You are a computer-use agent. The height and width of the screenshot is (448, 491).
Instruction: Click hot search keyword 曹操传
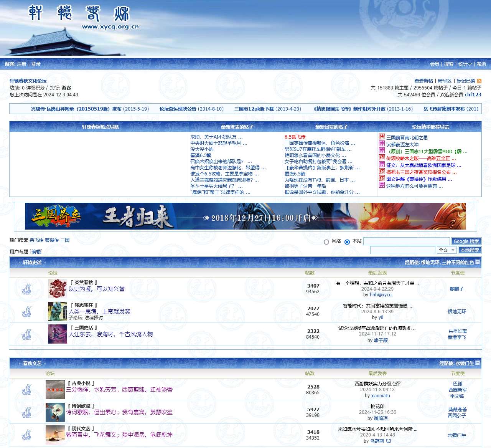click(52, 240)
